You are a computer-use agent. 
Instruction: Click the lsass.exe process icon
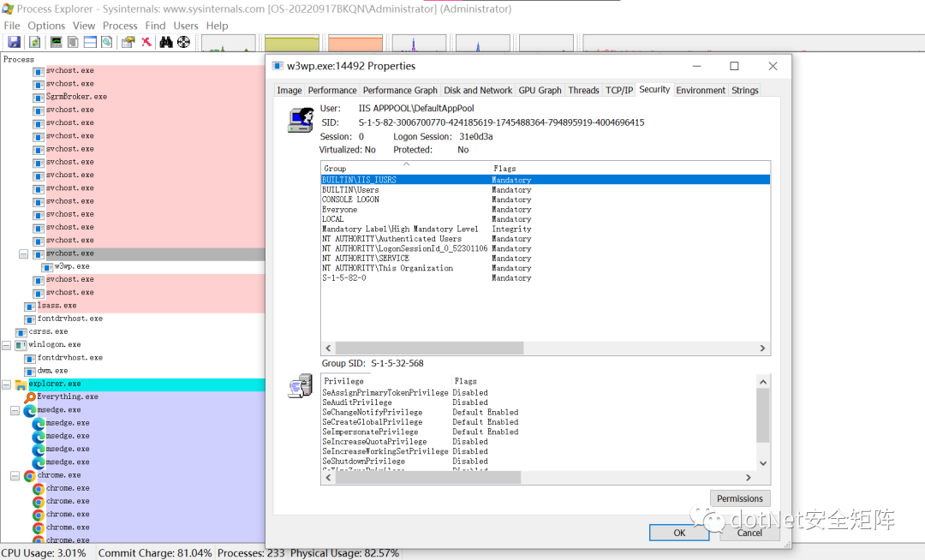click(x=29, y=307)
